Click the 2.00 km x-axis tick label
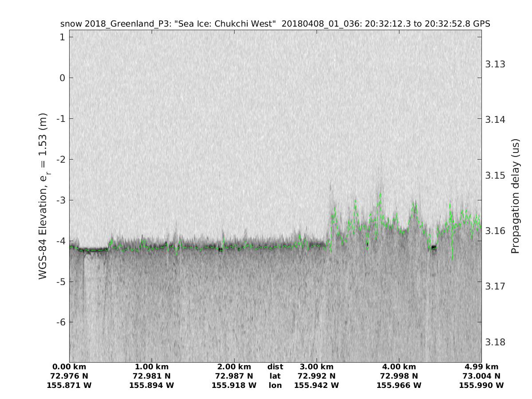The image size is (532, 399). tap(234, 367)
